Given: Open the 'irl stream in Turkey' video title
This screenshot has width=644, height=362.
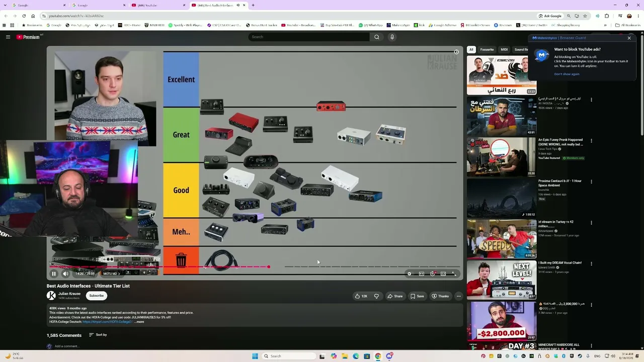Looking at the screenshot, I should [556, 224].
